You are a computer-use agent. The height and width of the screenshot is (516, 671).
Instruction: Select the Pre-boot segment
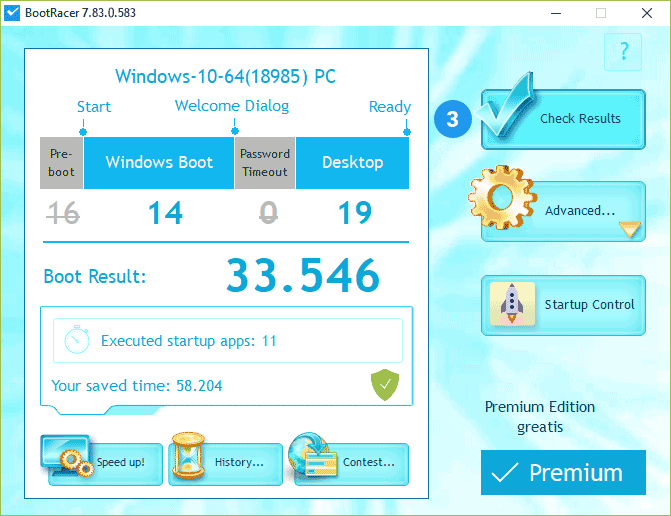[x=62, y=163]
